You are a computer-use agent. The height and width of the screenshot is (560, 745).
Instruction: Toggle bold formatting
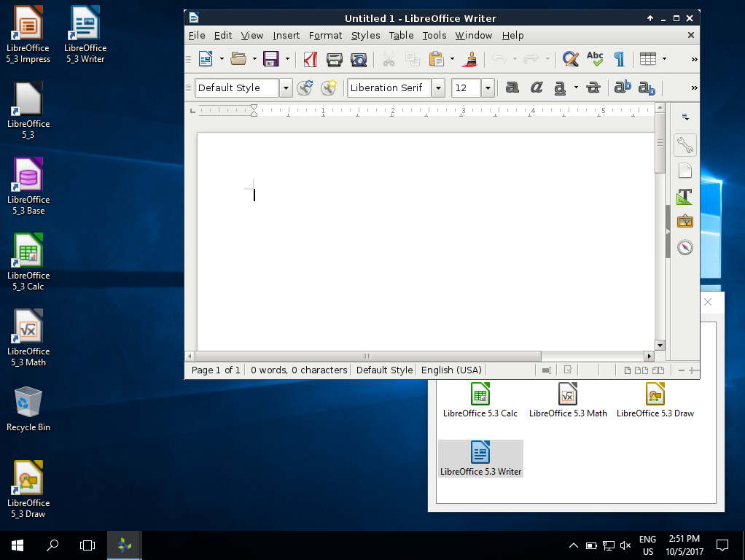(512, 87)
